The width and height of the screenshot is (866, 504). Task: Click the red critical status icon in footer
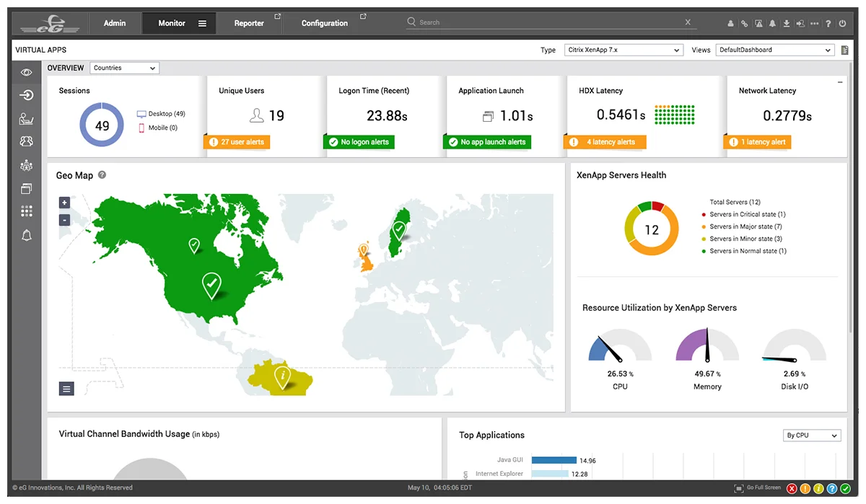coord(792,489)
